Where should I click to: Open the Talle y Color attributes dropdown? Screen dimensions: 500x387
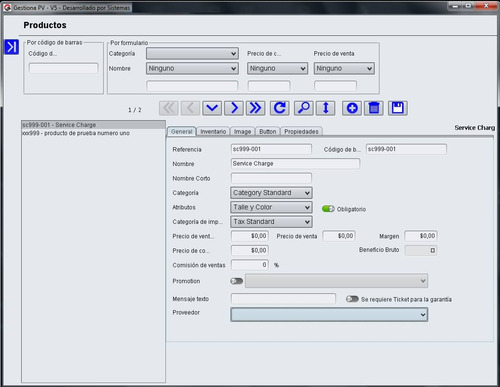[271, 207]
